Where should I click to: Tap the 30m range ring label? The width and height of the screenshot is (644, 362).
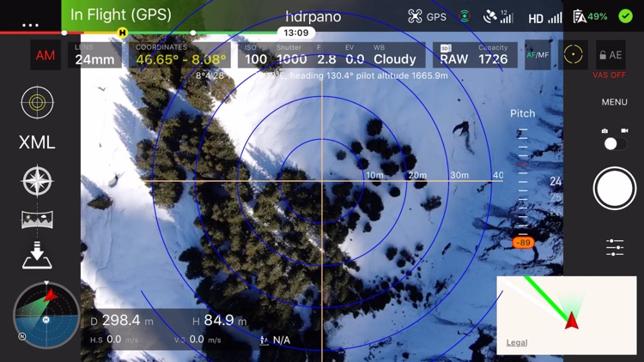tap(459, 175)
